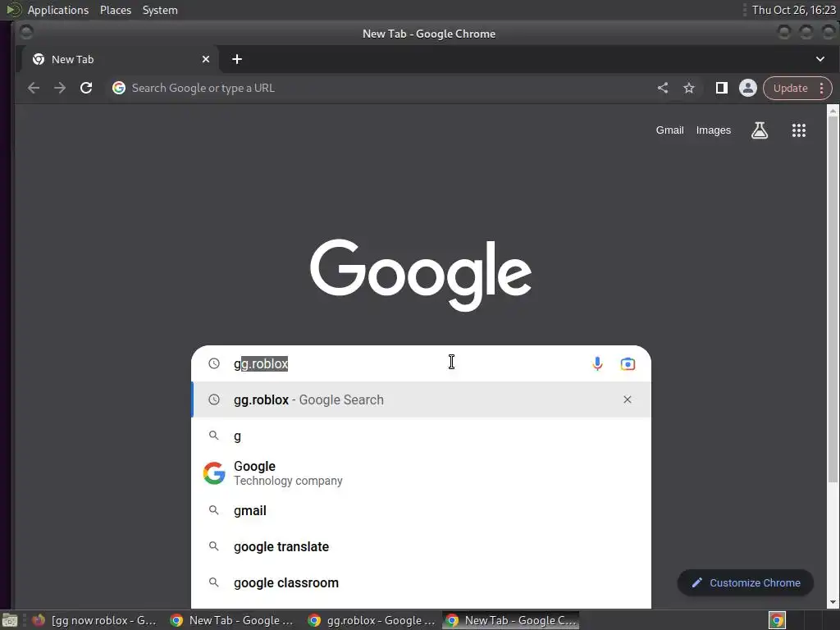840x630 pixels.
Task: Select the gg.roblox Google Search suggestion
Action: [421, 399]
